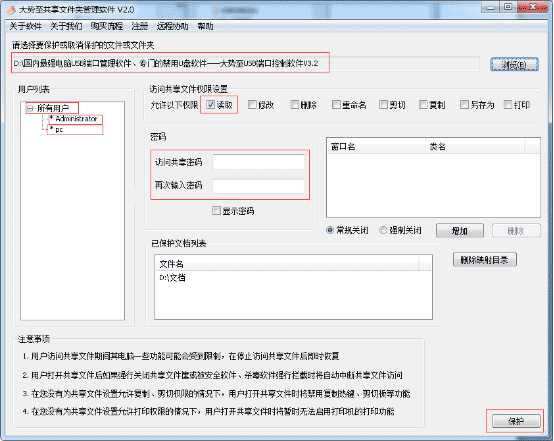The height and width of the screenshot is (441, 554).
Task: Select the pc user
Action: [59, 130]
